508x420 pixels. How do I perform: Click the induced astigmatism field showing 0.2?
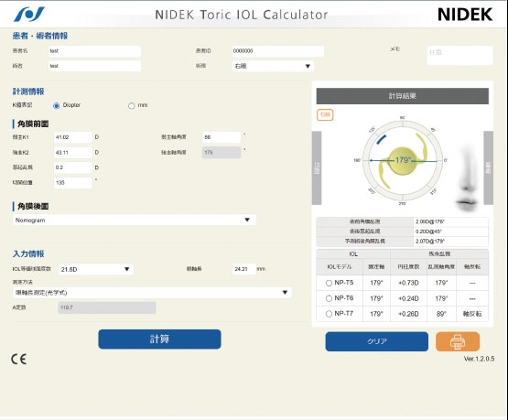(x=72, y=167)
